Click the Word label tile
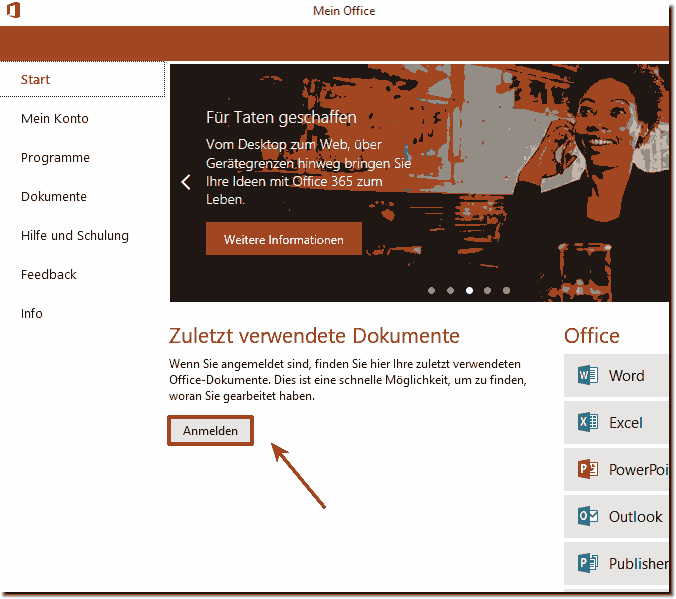Viewport: 676px width, 599px height. (x=616, y=376)
